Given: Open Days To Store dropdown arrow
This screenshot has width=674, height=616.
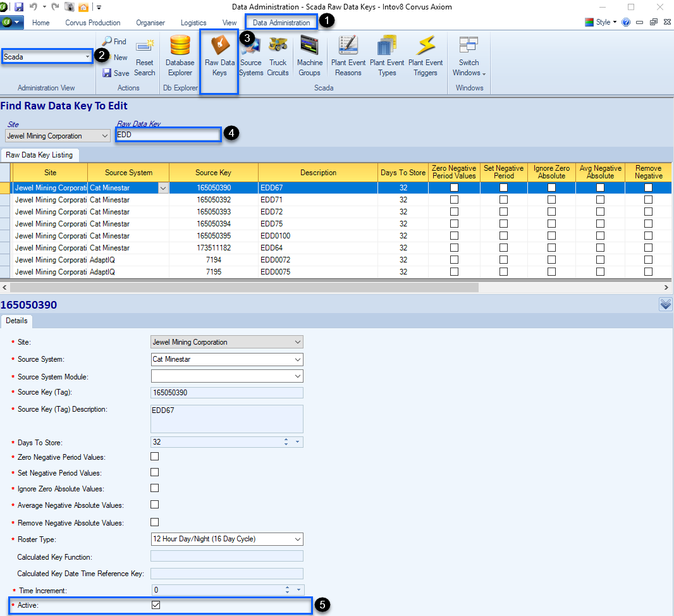Looking at the screenshot, I should point(297,442).
